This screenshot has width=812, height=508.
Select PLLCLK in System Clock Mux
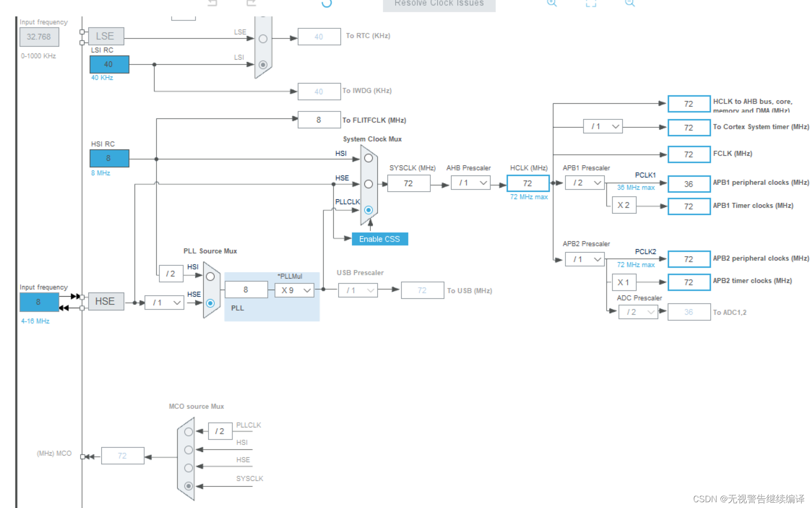pos(368,210)
